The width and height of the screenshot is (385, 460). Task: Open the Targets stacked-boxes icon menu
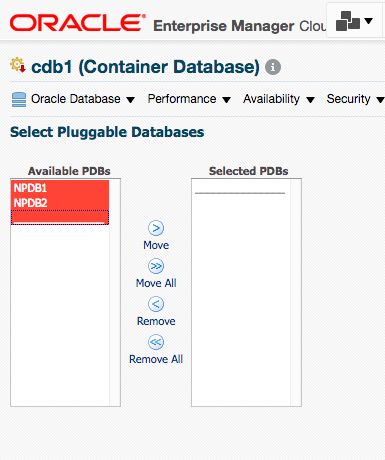point(354,21)
